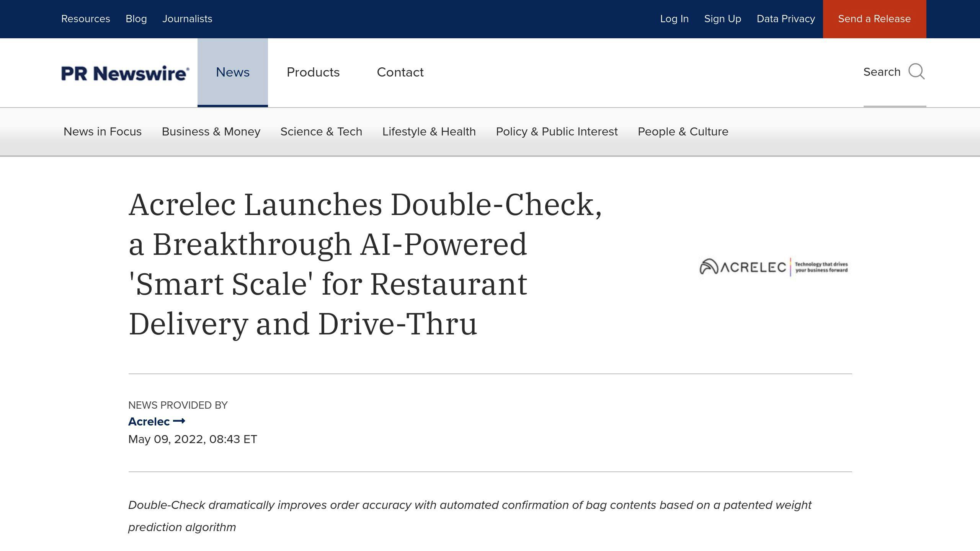Open Data Privacy page
980x551 pixels.
tap(786, 19)
